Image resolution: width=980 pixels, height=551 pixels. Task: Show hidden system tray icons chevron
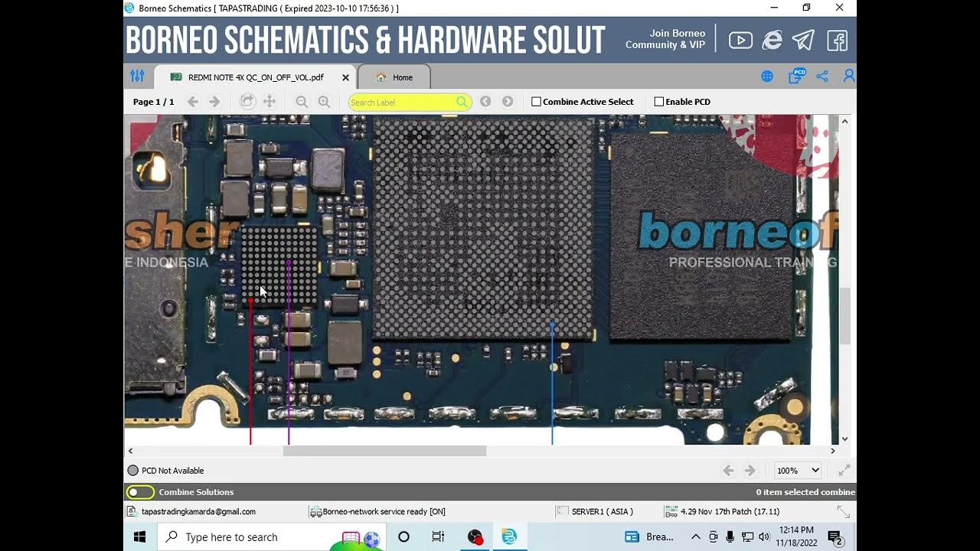pyautogui.click(x=696, y=537)
